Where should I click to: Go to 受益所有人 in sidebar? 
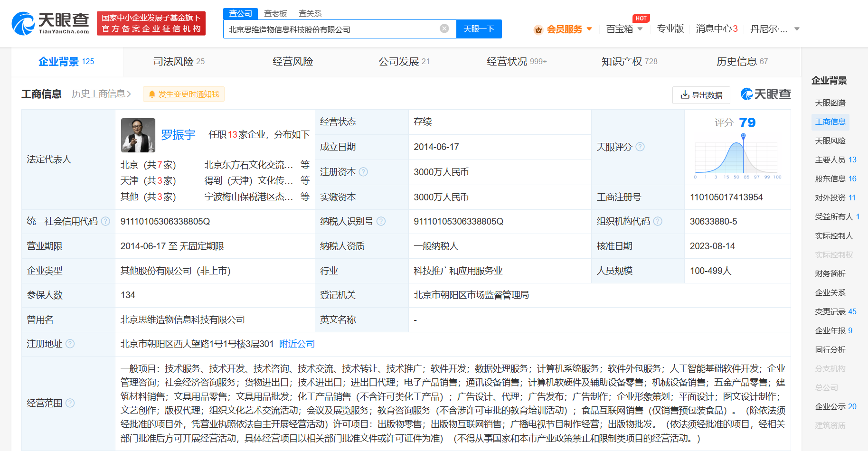click(x=837, y=216)
